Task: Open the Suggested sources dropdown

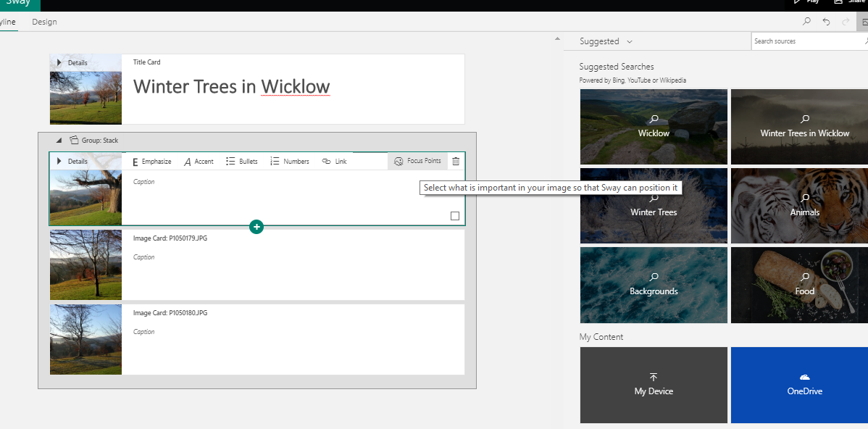Action: point(606,41)
